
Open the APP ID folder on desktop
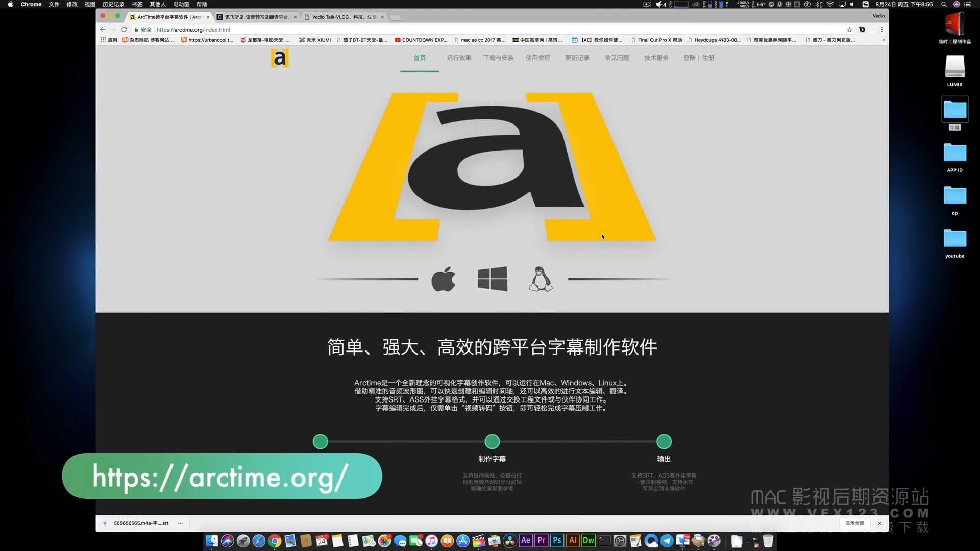[x=954, y=157]
